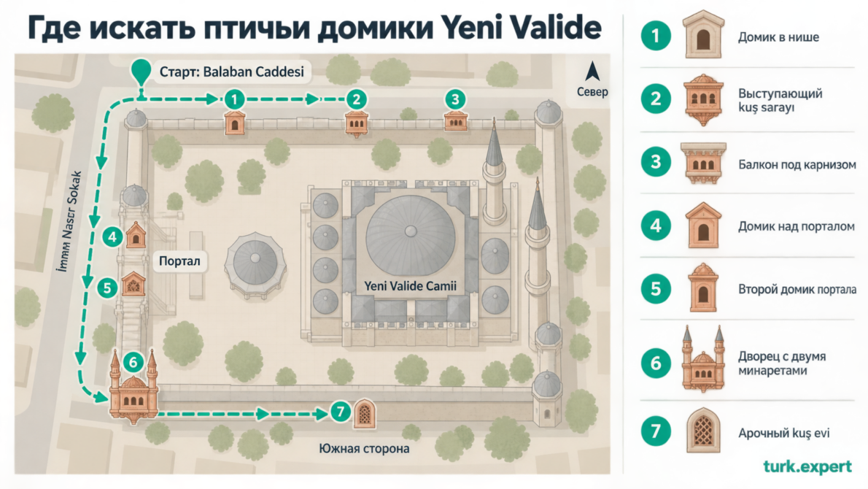Click map marker 1 on the north wall

(x=234, y=100)
